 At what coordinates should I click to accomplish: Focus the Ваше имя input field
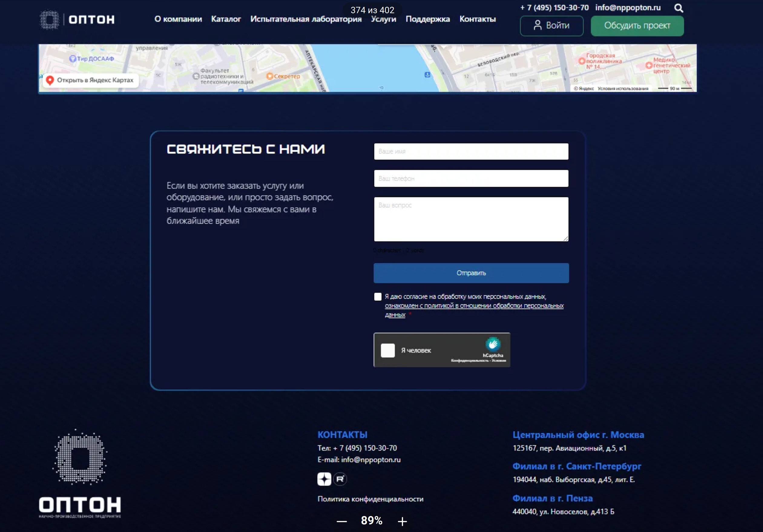[x=471, y=151]
